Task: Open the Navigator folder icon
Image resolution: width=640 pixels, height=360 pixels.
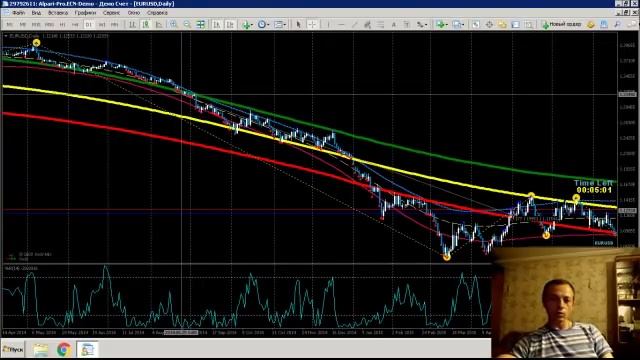Action: [502, 24]
